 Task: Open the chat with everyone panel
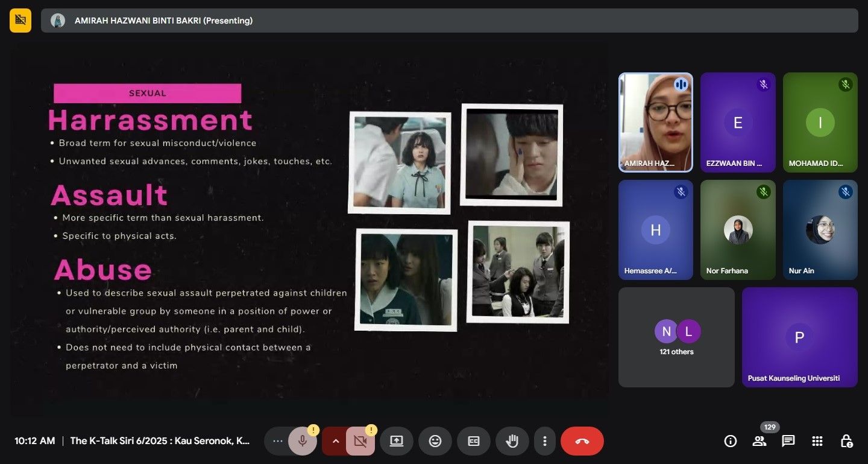click(x=788, y=441)
